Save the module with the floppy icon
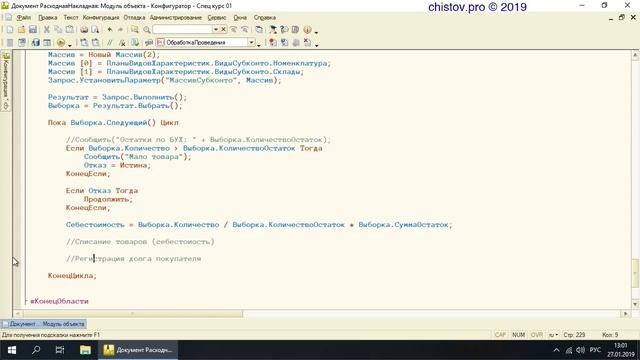 click(33, 29)
